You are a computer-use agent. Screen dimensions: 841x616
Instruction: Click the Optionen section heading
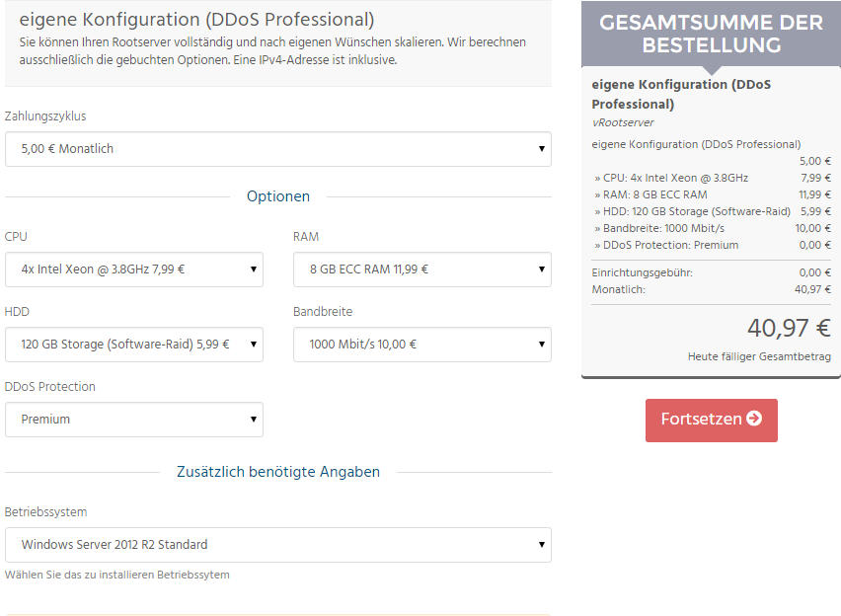pos(277,196)
